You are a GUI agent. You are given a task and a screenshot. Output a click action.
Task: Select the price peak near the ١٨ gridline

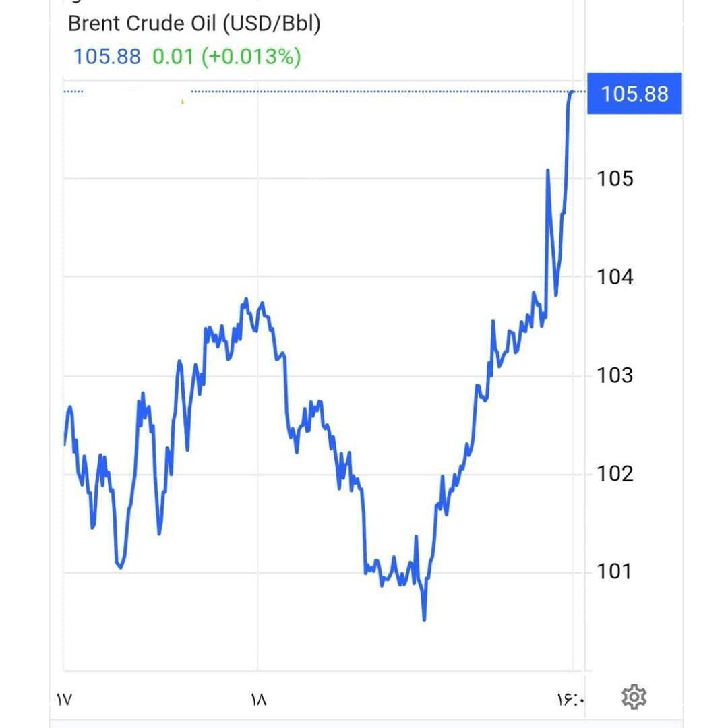246,299
